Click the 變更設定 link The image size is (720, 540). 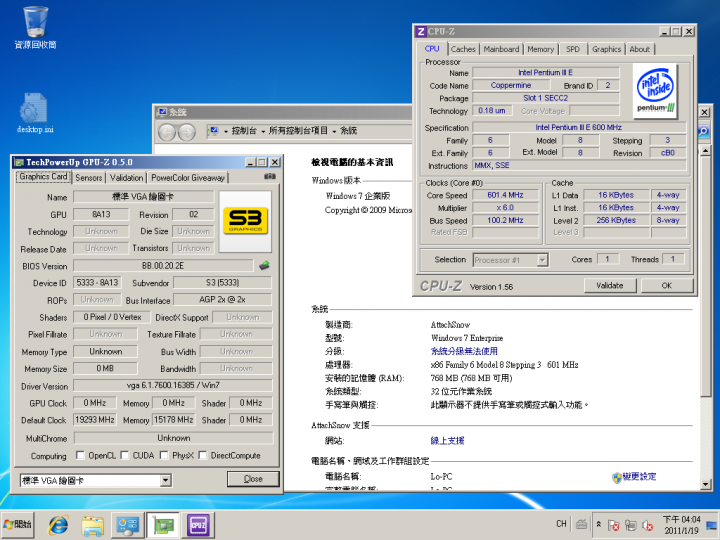point(639,477)
